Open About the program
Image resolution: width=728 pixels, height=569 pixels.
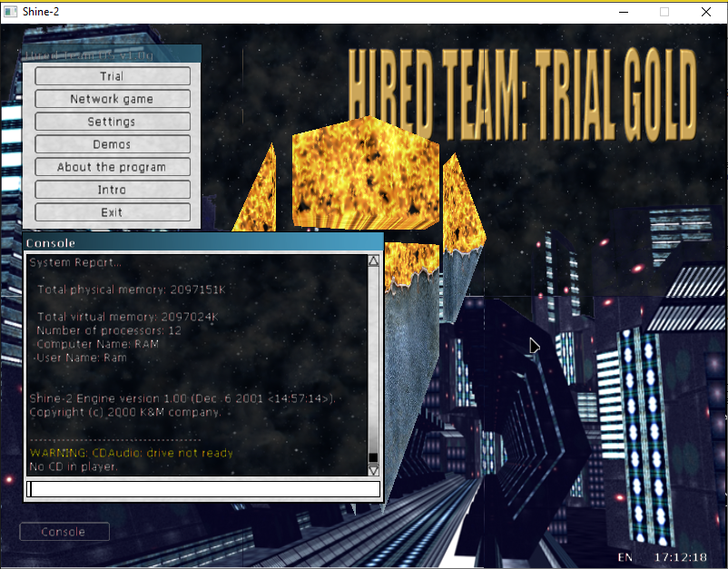(113, 167)
